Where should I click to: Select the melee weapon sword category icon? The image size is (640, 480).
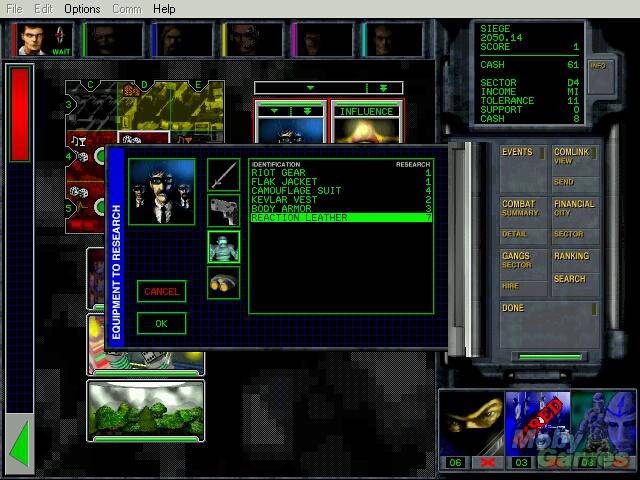(224, 175)
